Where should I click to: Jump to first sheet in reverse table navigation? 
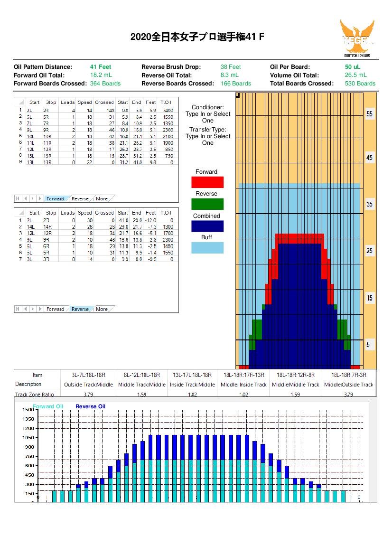pyautogui.click(x=18, y=309)
